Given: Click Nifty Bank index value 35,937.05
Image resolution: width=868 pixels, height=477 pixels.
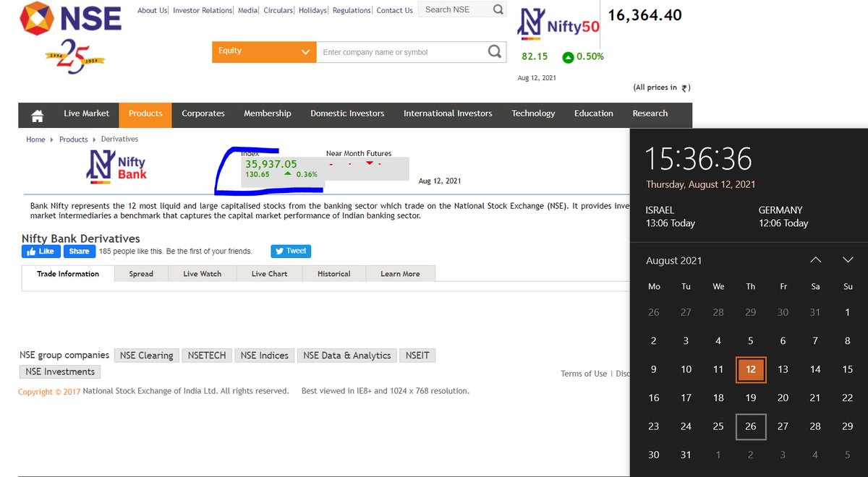Looking at the screenshot, I should (x=271, y=164).
